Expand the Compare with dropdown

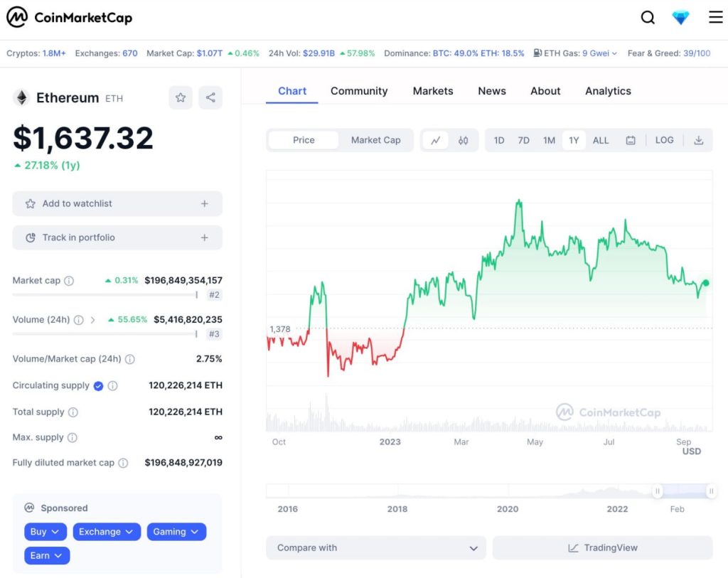(376, 548)
